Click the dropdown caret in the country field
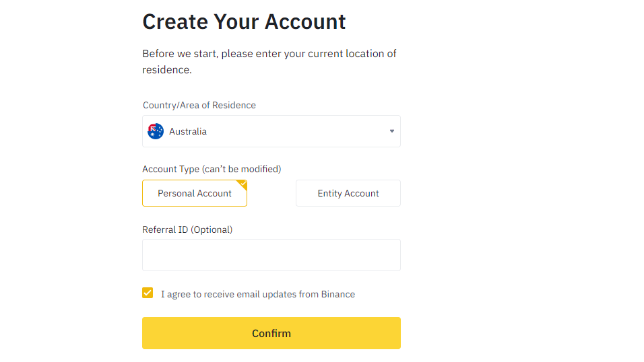 click(392, 131)
